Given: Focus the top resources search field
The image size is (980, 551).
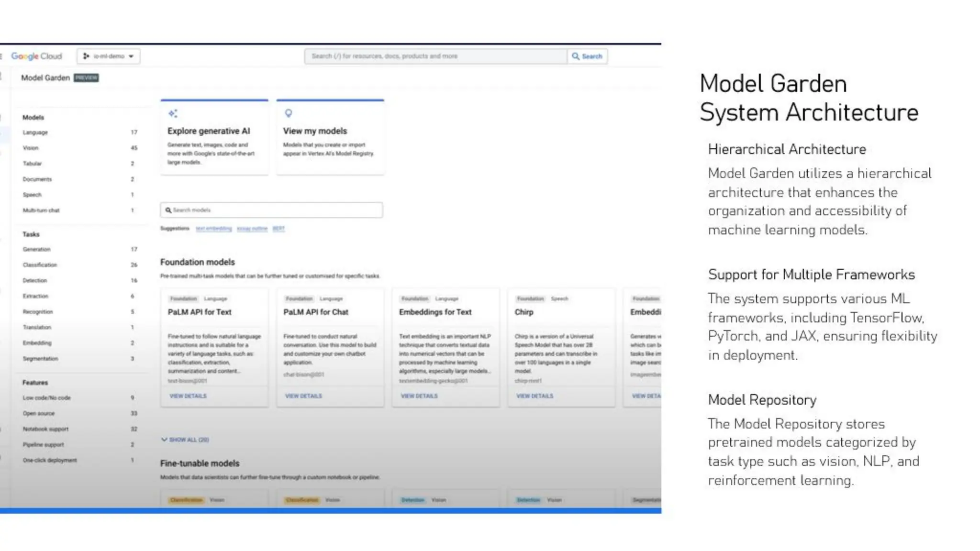Looking at the screenshot, I should pos(435,56).
